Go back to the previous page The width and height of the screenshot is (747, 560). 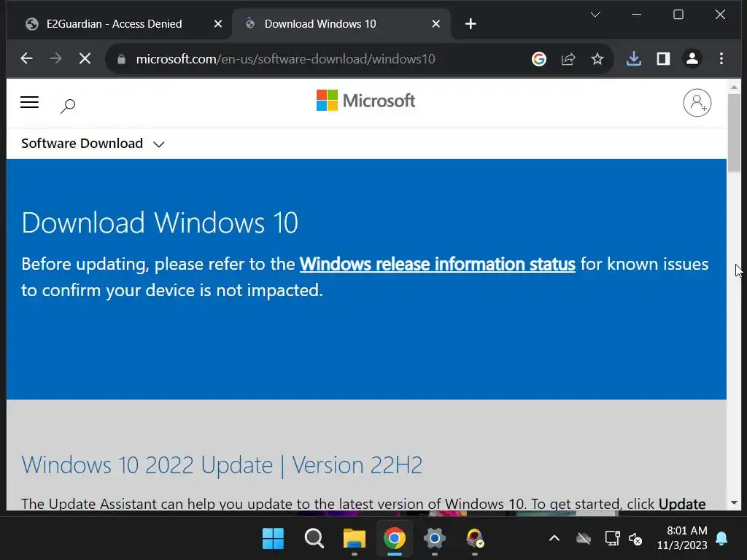click(x=27, y=58)
